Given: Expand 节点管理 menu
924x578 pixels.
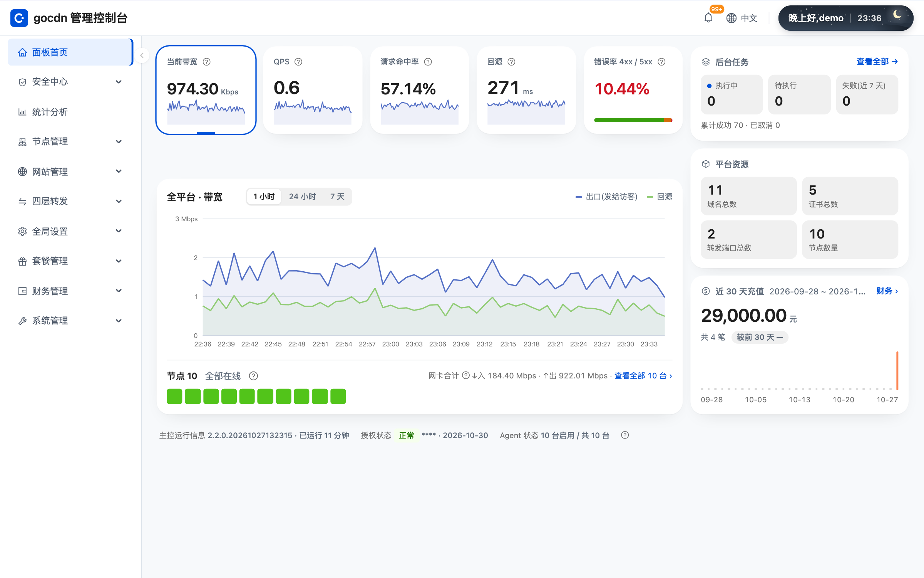Looking at the screenshot, I should pos(70,141).
